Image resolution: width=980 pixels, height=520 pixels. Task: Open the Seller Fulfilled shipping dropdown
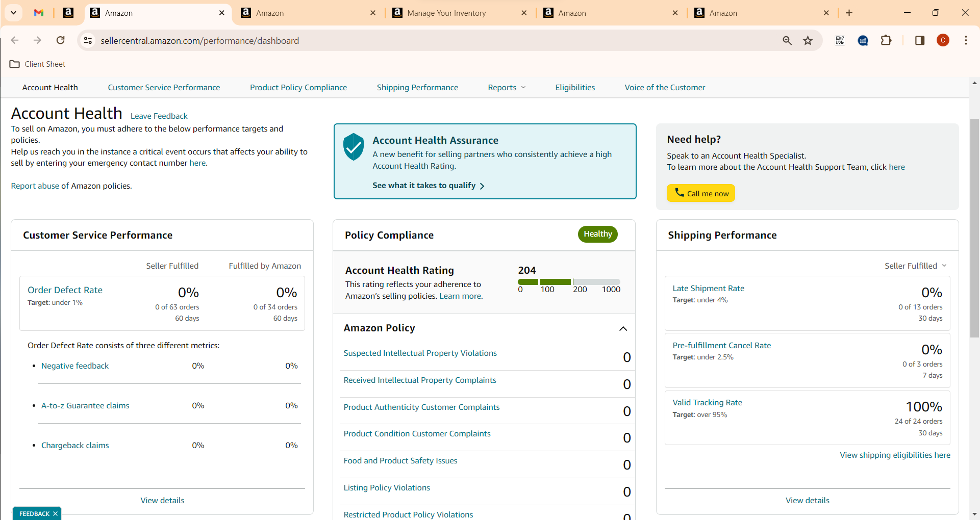(x=915, y=266)
